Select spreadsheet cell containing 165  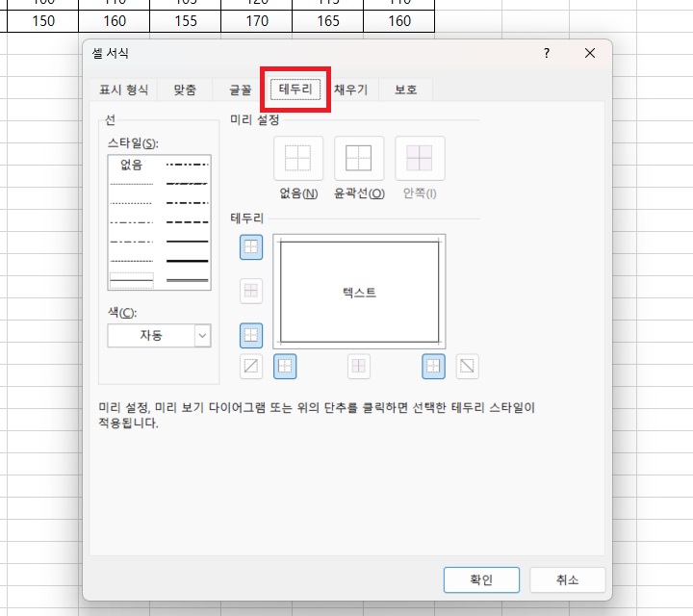coord(328,21)
